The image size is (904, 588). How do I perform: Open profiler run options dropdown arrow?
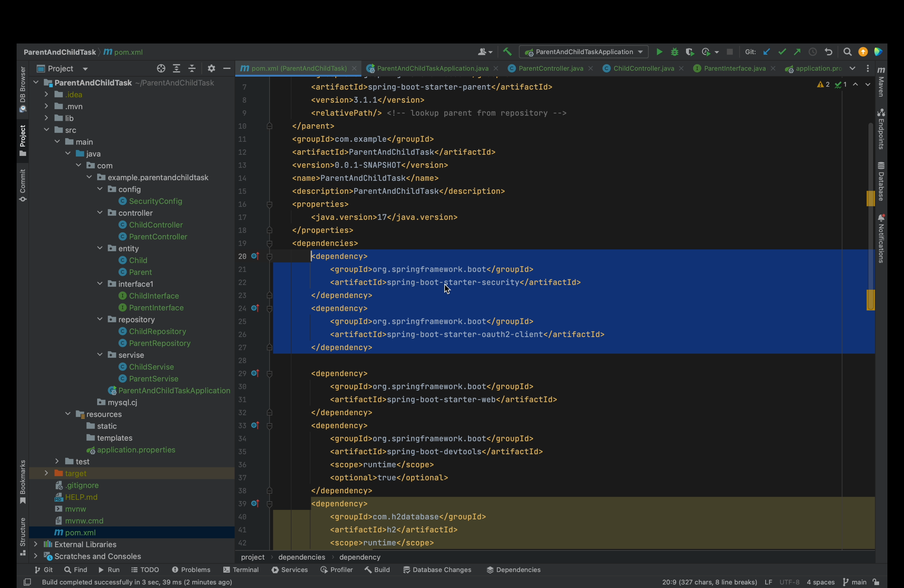pyautogui.click(x=717, y=52)
